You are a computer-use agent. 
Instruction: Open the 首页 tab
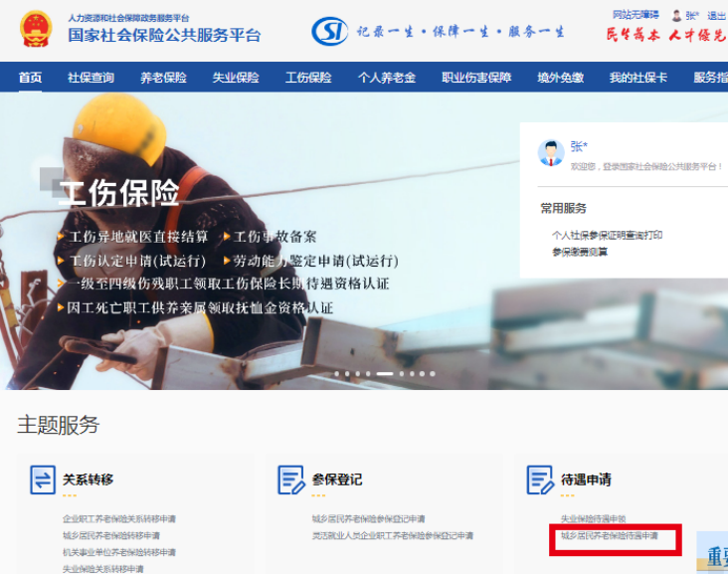pos(31,78)
